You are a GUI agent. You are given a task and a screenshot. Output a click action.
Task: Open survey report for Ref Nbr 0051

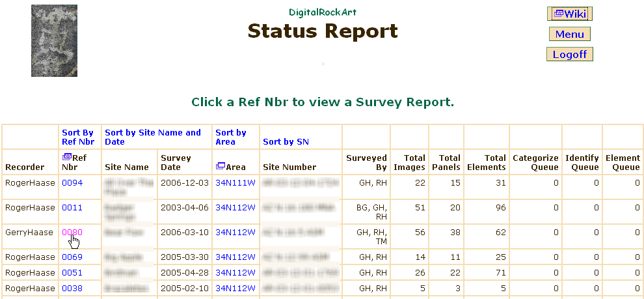tap(72, 273)
